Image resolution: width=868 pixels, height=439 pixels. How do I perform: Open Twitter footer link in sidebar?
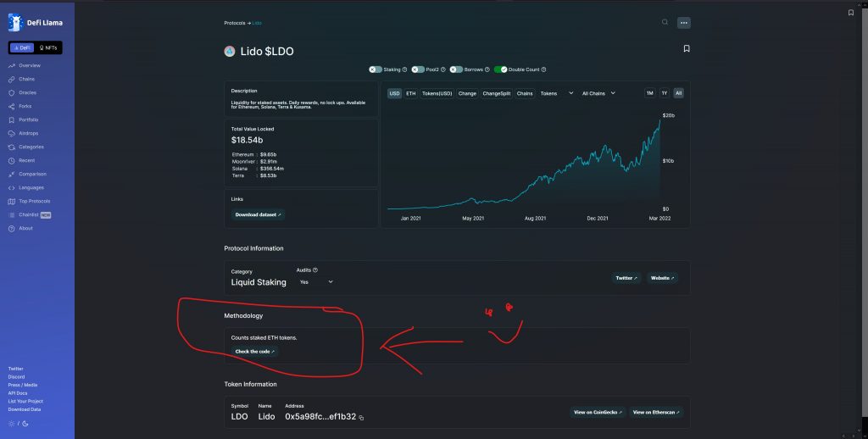tap(15, 369)
